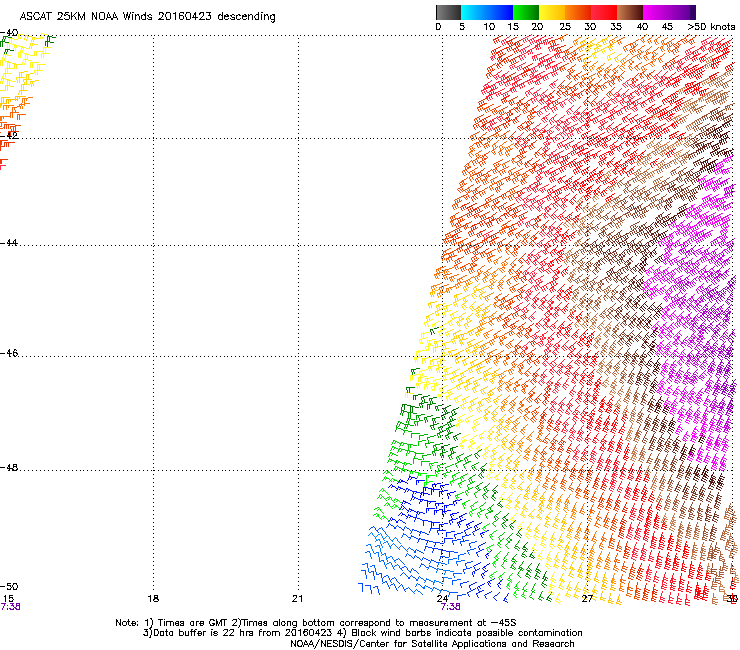Click the cyan-blue 5-15 knots legend segment
The image size is (740, 650).
(x=487, y=12)
